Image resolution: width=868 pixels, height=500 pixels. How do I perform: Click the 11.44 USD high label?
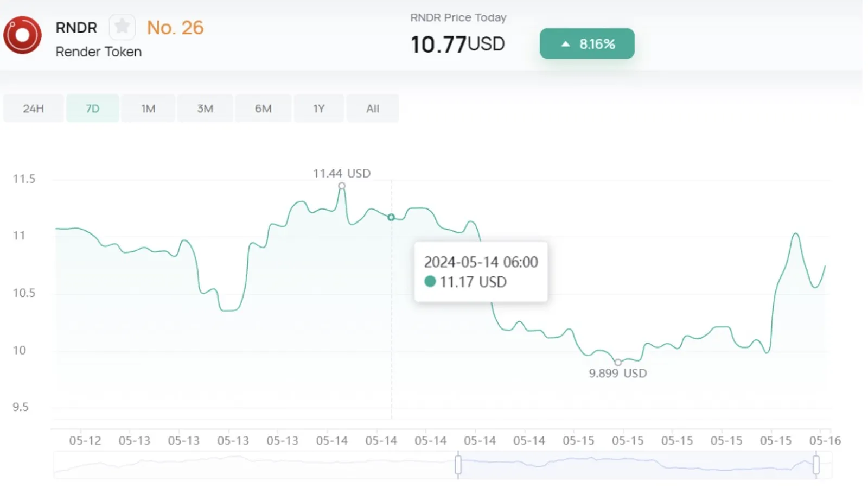pyautogui.click(x=342, y=173)
